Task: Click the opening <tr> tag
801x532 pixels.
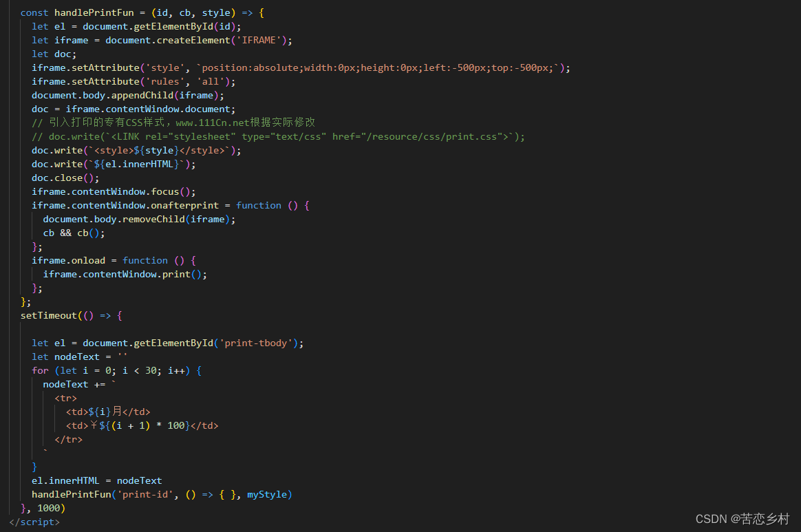Action: point(65,399)
